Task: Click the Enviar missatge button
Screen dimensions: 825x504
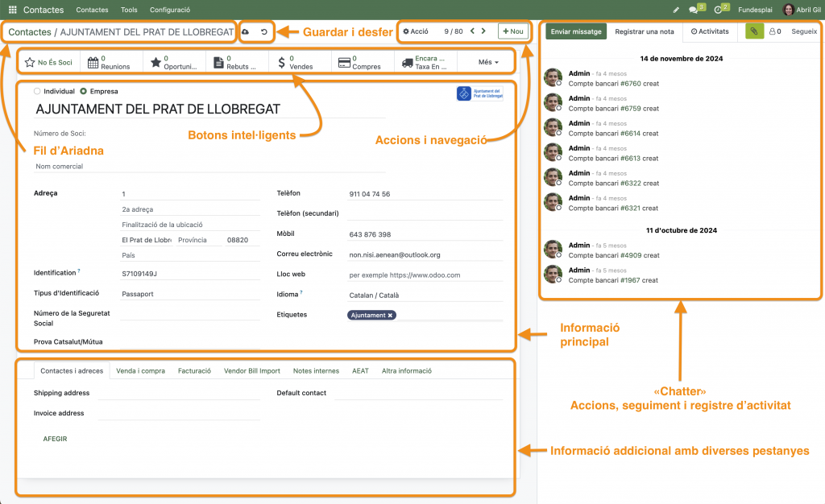Action: [575, 31]
